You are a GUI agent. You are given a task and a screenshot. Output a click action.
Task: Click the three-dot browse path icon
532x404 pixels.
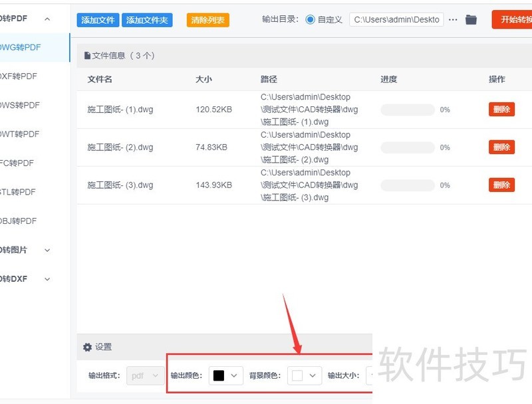[453, 20]
